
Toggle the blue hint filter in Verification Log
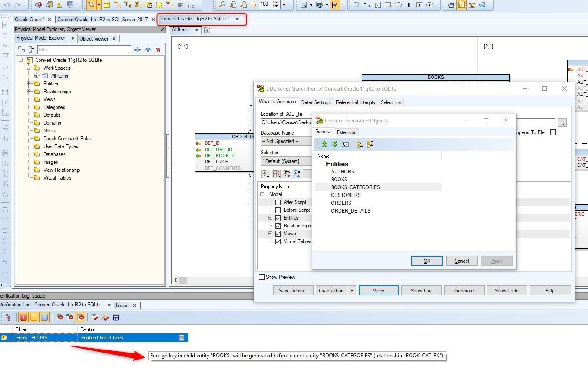(x=44, y=317)
